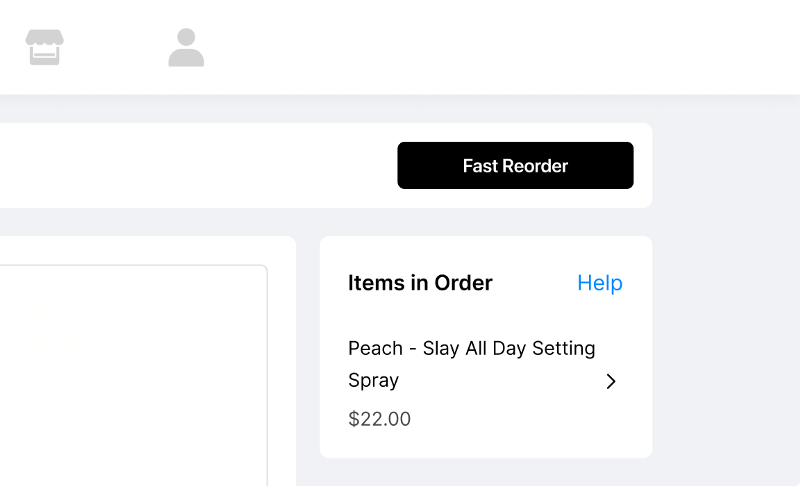Click the word Spray in item name
Image resolution: width=800 pixels, height=486 pixels.
373,380
